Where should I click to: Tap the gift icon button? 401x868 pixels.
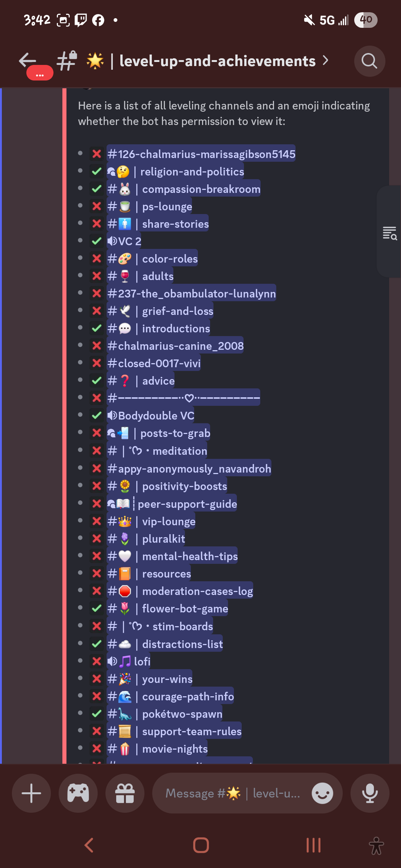pos(125,793)
